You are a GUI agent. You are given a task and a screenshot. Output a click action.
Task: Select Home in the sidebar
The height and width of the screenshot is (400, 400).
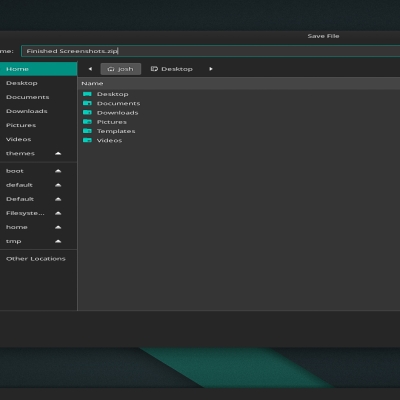[x=38, y=69]
